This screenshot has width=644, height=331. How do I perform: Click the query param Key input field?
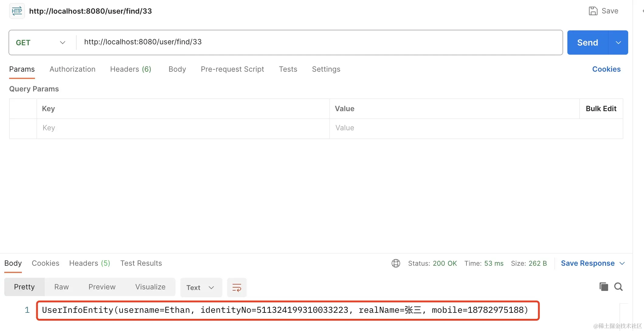(x=182, y=128)
